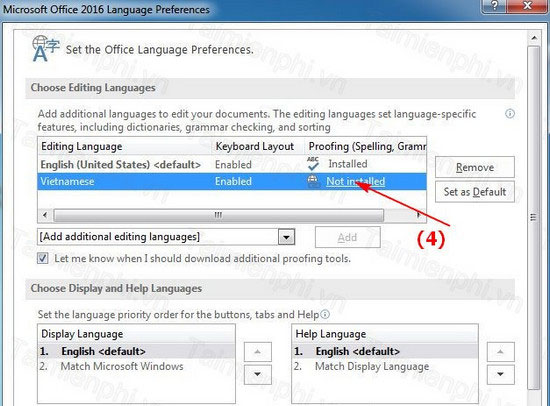550x406 pixels.
Task: Click the 'Keyboard Layout' column header
Action: coord(258,146)
